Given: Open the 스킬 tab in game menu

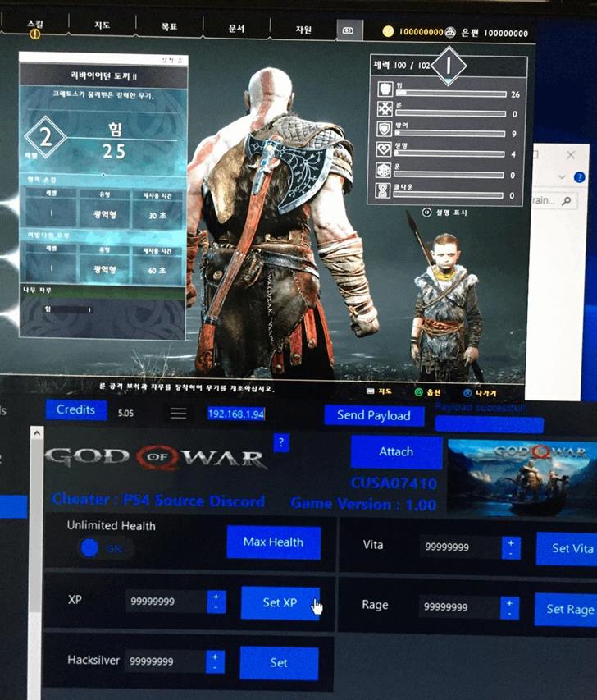Looking at the screenshot, I should (34, 23).
